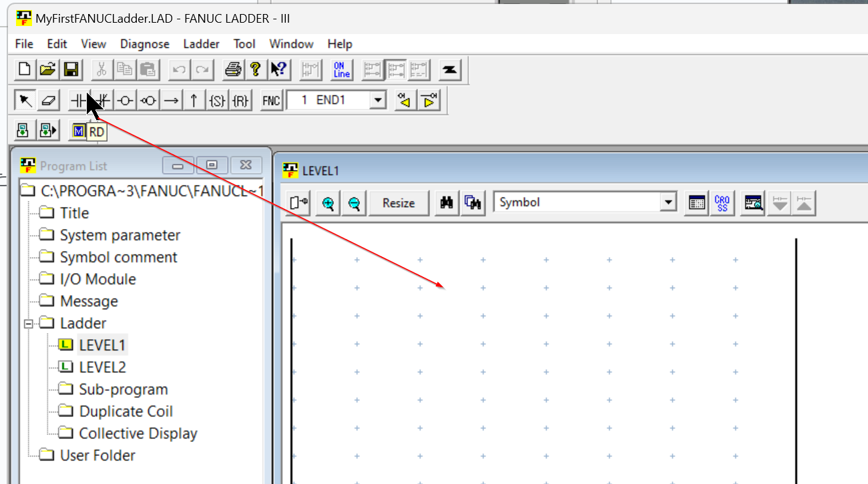
Task: Click the Undo arrow icon
Action: [x=178, y=69]
